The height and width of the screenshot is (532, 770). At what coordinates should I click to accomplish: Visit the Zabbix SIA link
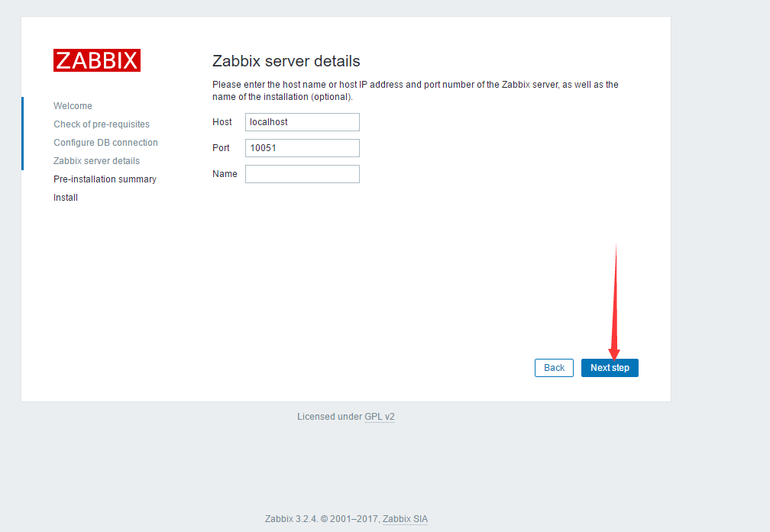(x=405, y=519)
